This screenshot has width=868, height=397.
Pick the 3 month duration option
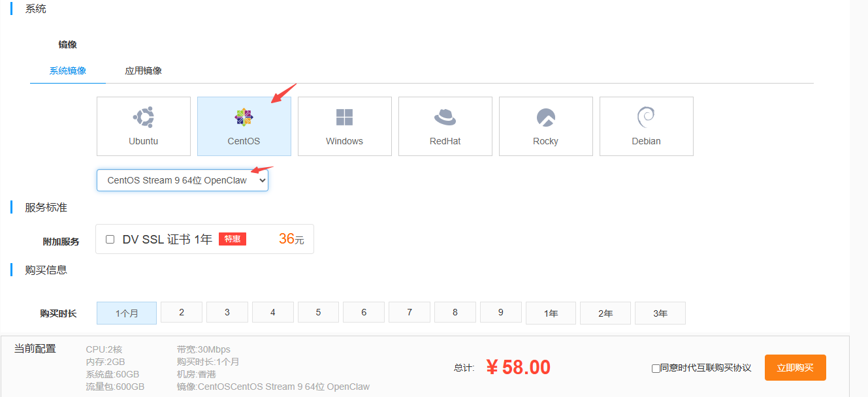pos(227,312)
